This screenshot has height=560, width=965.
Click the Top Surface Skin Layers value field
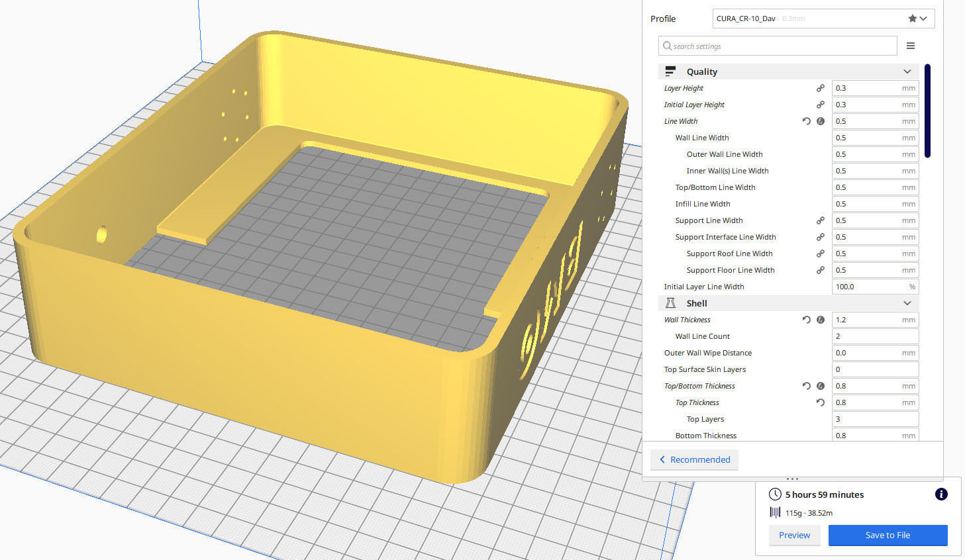(875, 369)
